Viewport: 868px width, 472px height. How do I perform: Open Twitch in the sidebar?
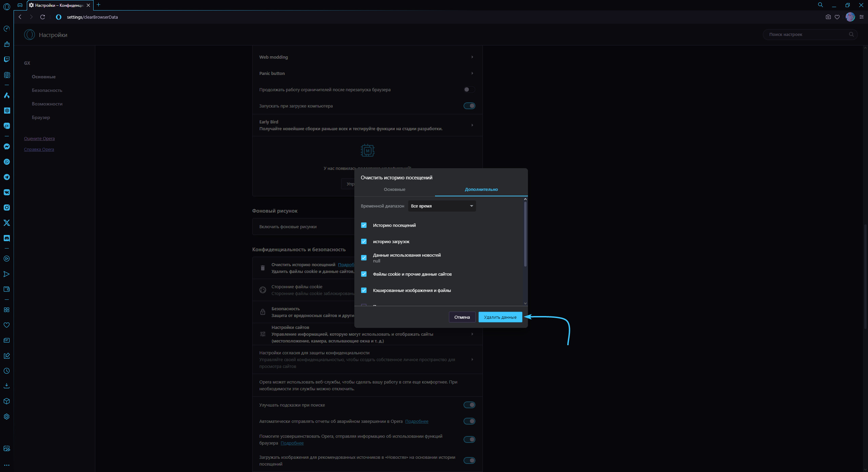7,59
